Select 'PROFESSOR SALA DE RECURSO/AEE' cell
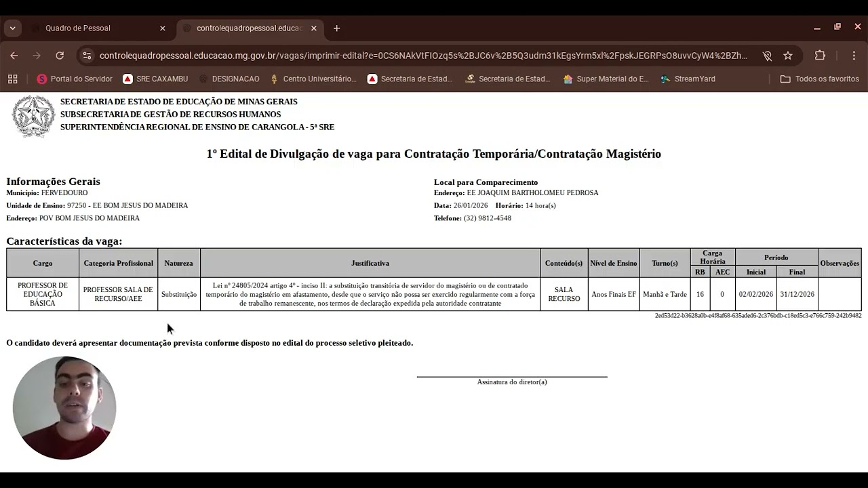This screenshot has height=488, width=868. pyautogui.click(x=118, y=294)
